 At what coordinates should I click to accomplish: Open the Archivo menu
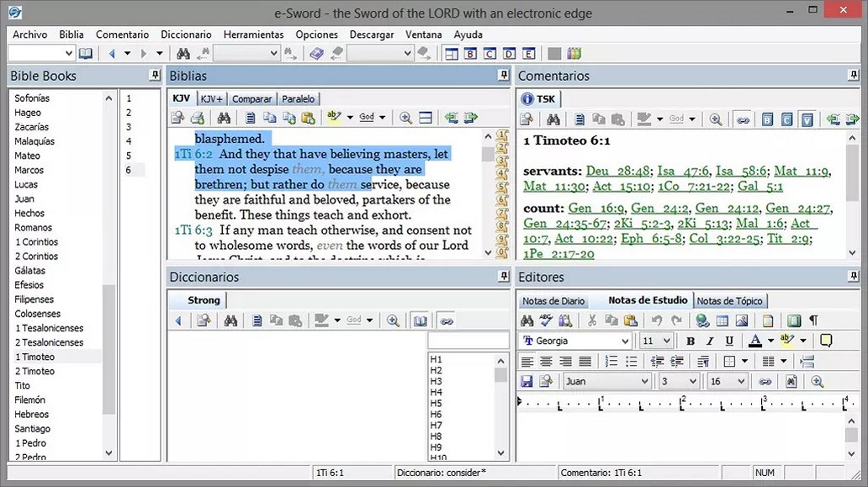point(30,34)
